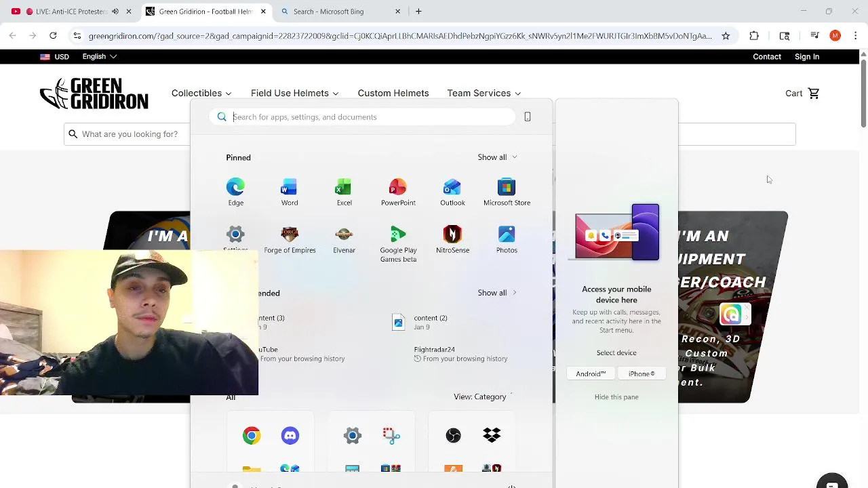Screen dimensions: 868x488
Task: Expand Field Use Helmets menu
Action: click(294, 94)
